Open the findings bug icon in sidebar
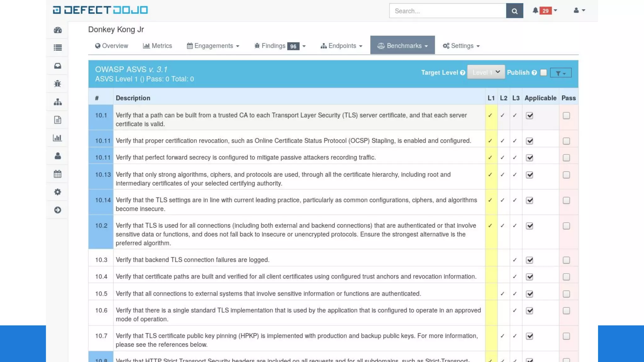The width and height of the screenshot is (644, 362). tap(58, 84)
